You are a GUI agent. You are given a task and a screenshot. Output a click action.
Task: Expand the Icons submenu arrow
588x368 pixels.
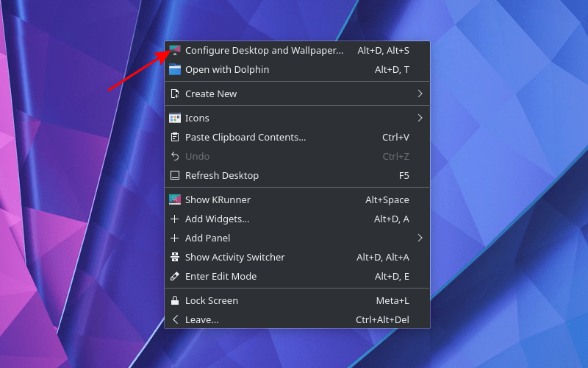(420, 118)
